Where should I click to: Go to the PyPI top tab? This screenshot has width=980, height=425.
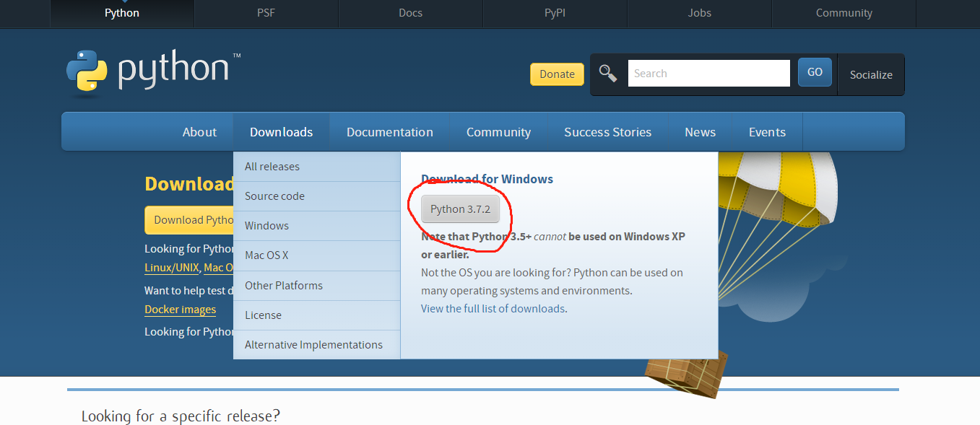[555, 13]
